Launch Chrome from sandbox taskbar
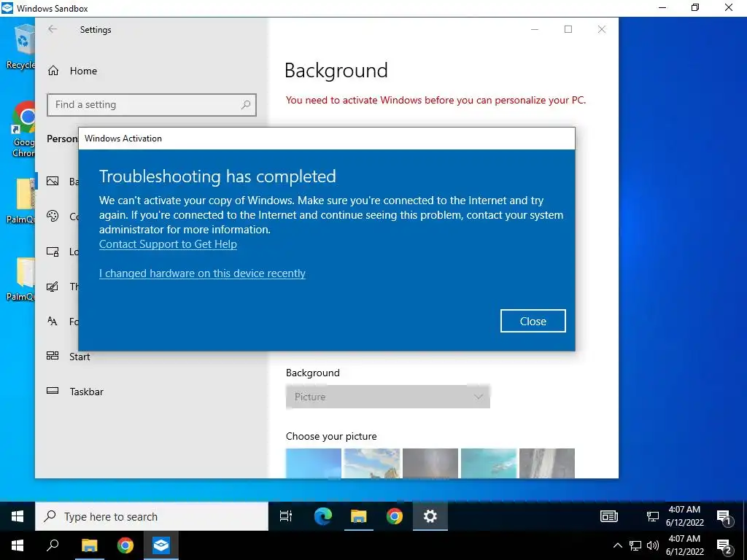 (395, 516)
